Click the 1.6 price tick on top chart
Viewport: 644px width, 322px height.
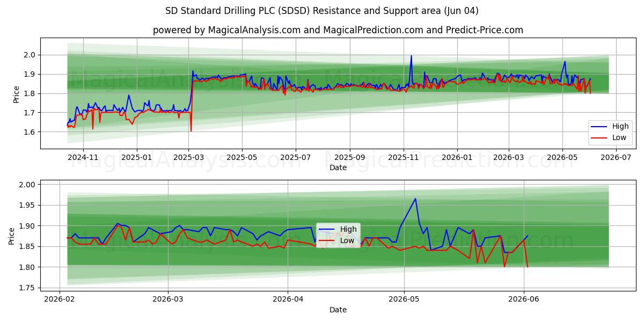pyautogui.click(x=30, y=132)
